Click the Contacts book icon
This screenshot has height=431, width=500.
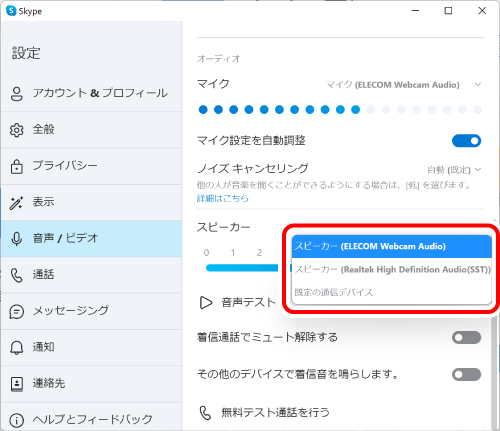click(x=17, y=384)
